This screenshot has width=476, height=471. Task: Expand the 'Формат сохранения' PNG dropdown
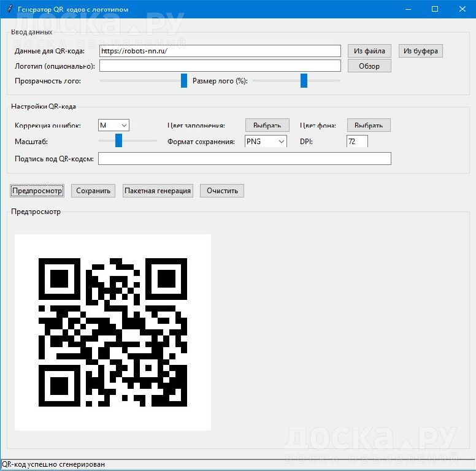[x=266, y=141]
